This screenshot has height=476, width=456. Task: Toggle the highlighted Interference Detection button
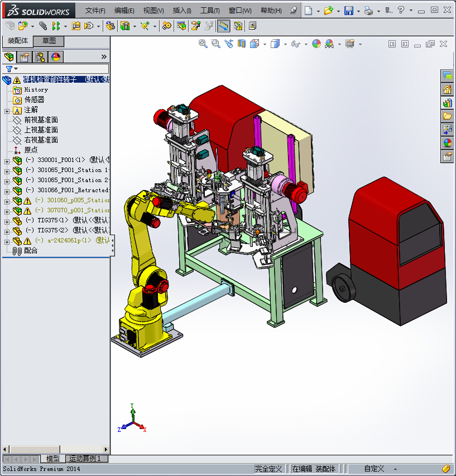tap(223, 26)
